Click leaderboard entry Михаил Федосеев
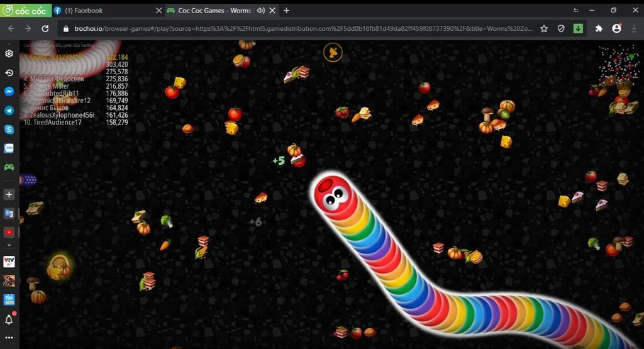Image resolution: width=644 pixels, height=349 pixels. click(54, 79)
